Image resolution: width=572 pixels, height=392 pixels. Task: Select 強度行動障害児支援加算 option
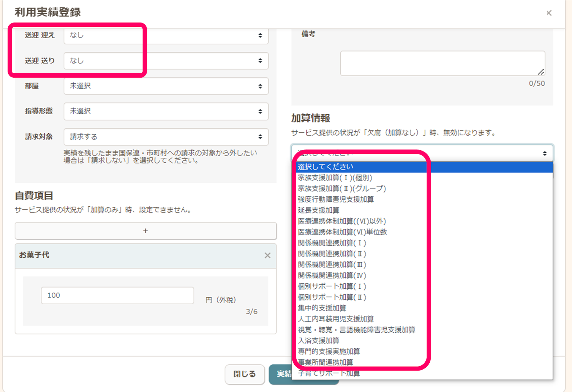336,199
